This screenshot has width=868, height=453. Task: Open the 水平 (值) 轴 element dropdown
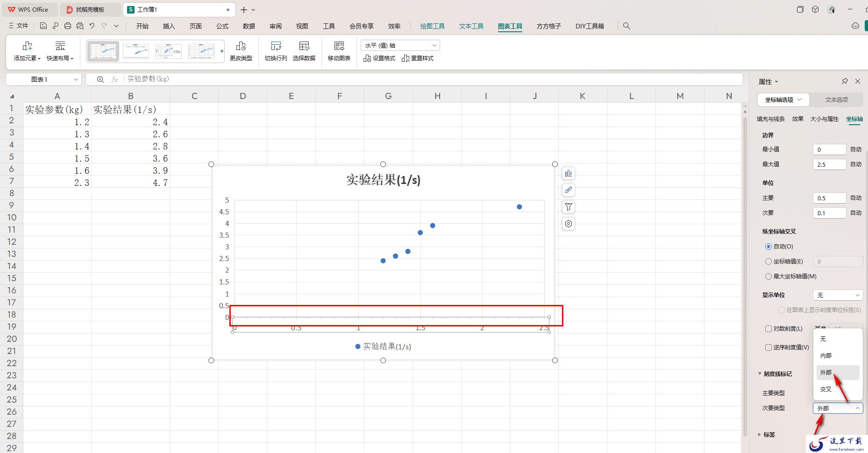click(400, 45)
